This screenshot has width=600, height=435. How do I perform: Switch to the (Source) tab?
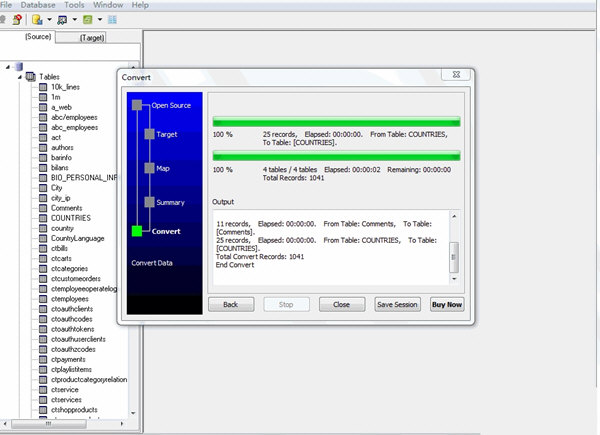38,37
